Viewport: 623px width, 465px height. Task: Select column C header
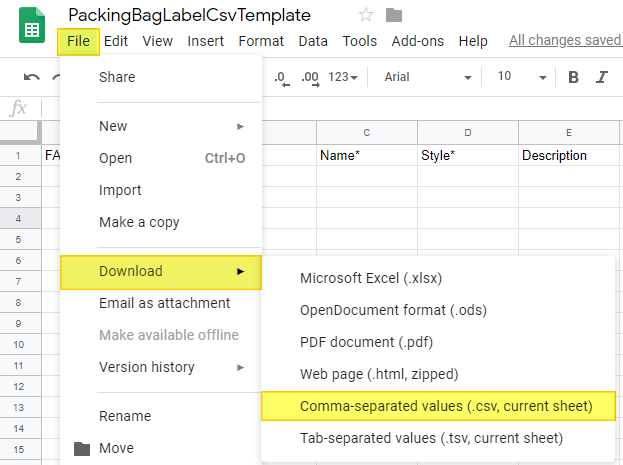tap(367, 133)
